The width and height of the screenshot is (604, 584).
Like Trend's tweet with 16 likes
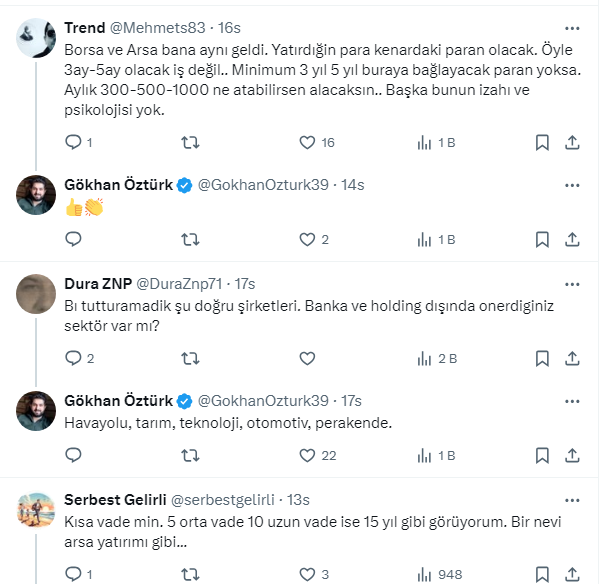coord(307,143)
